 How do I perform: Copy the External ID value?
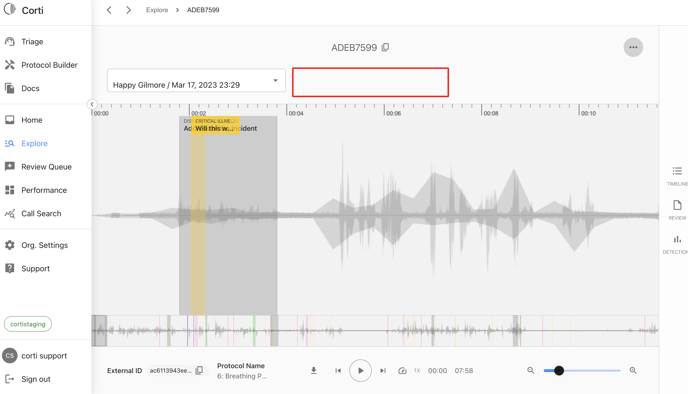pyautogui.click(x=199, y=370)
